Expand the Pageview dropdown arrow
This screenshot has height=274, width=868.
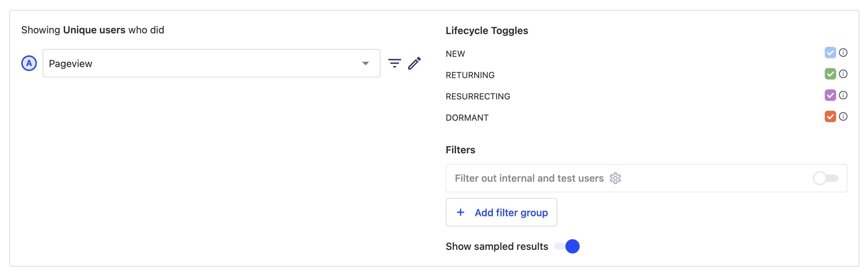pos(365,64)
